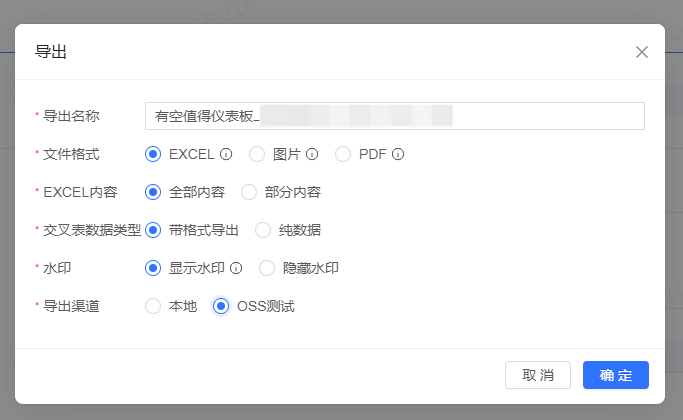Click the info icon next to EXCEL

(x=226, y=154)
